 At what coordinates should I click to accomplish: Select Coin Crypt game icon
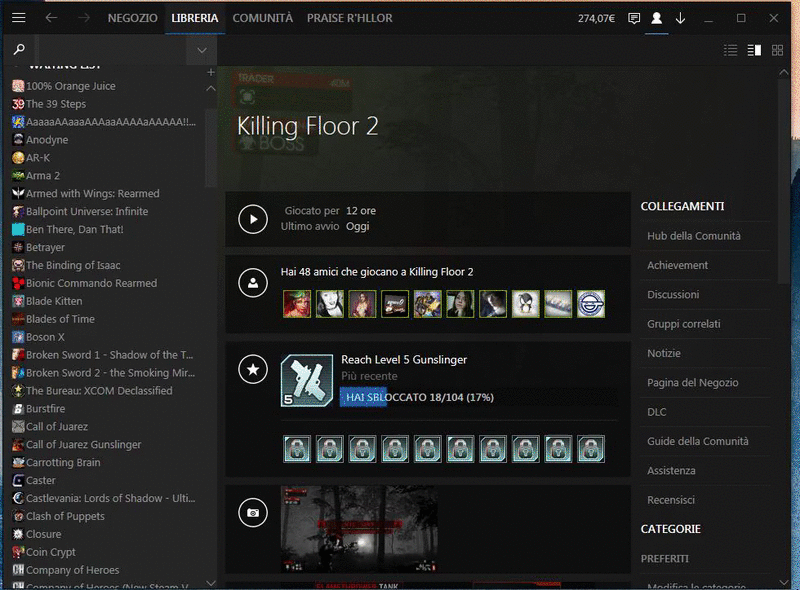click(x=18, y=552)
